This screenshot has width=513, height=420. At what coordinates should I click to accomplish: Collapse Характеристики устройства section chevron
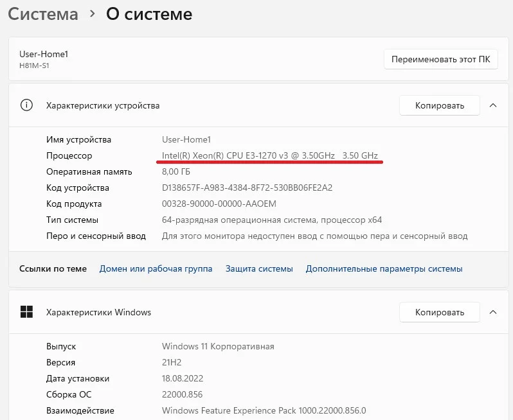493,105
